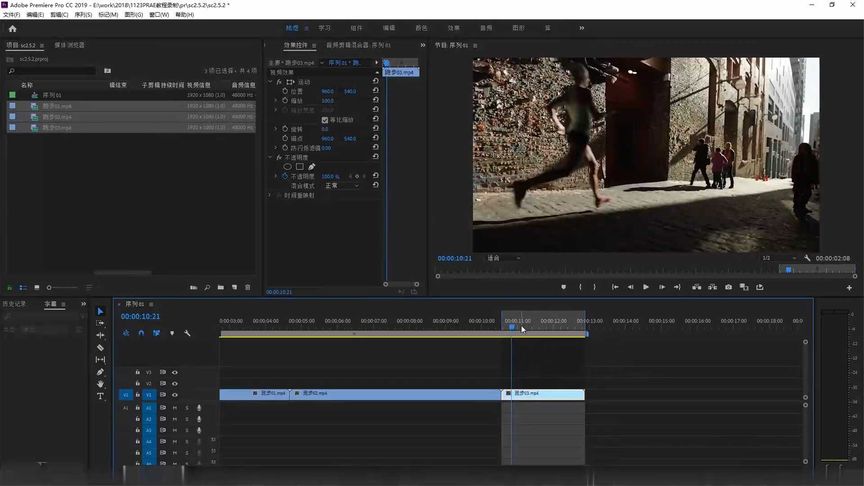Hide track V3 with eye icon

pyautogui.click(x=175, y=372)
